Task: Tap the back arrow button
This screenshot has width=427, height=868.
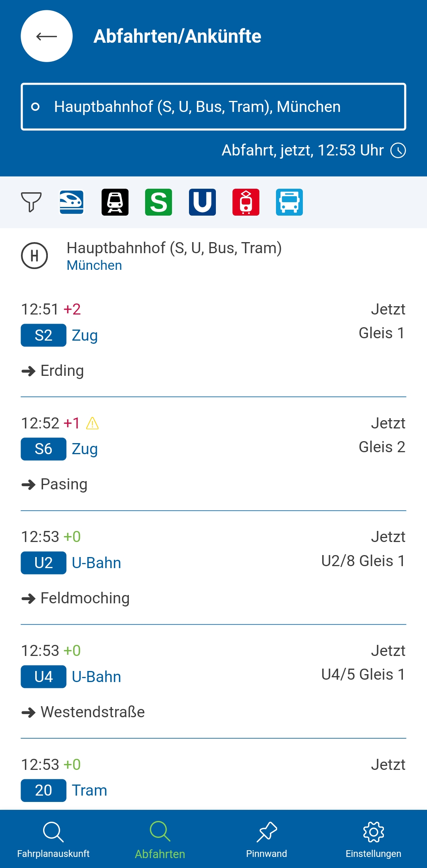Action: click(x=47, y=36)
